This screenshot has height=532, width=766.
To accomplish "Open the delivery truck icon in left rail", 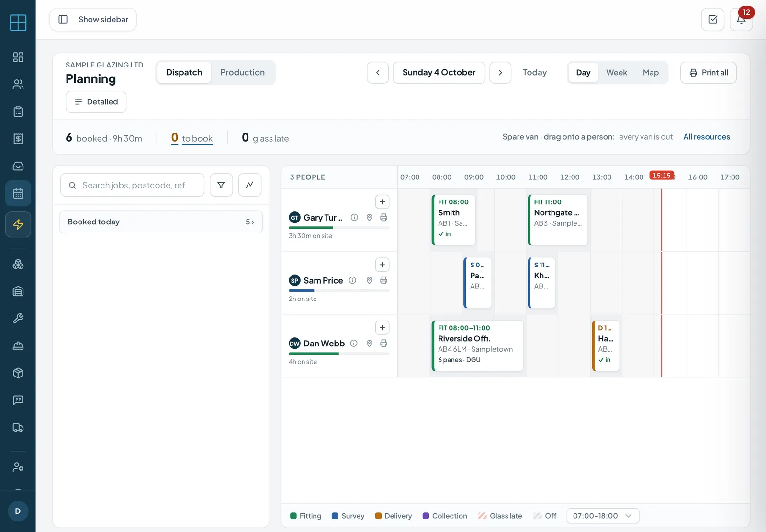I will point(18,428).
